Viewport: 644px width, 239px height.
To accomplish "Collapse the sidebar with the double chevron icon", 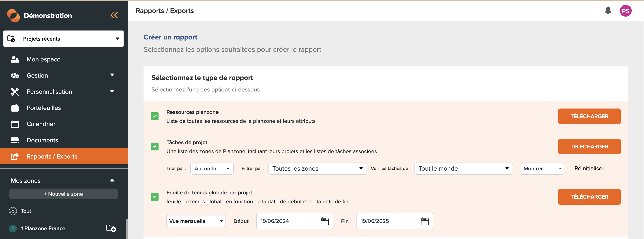I will pyautogui.click(x=114, y=15).
